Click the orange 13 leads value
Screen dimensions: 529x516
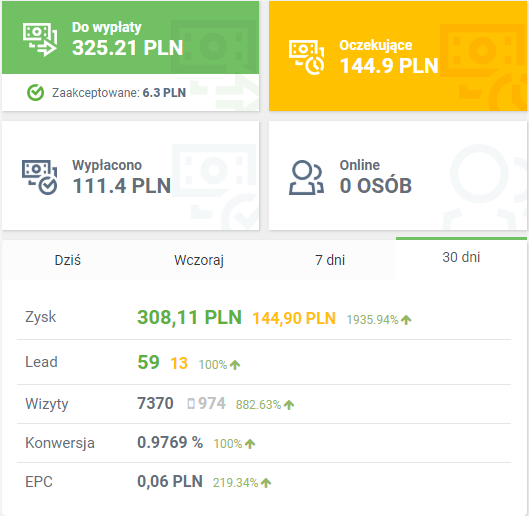(179, 363)
